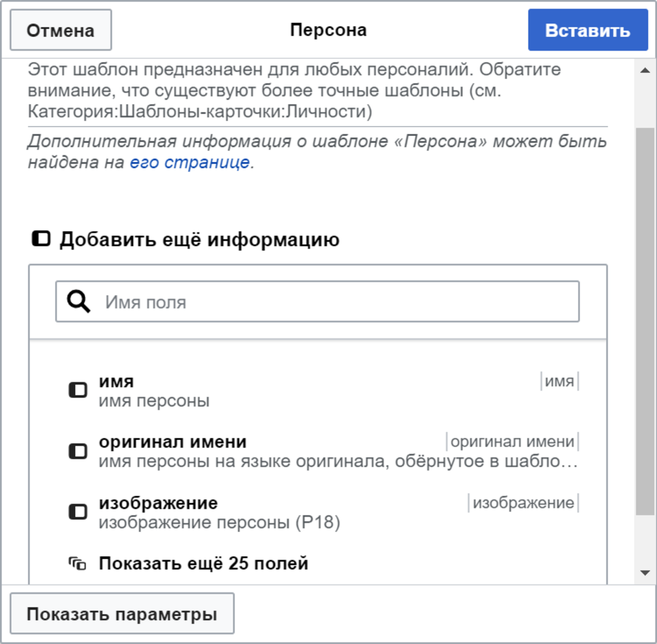The image size is (657, 644).
Task: Click the «Добавить ещё информацию» heading
Action: [x=199, y=239]
